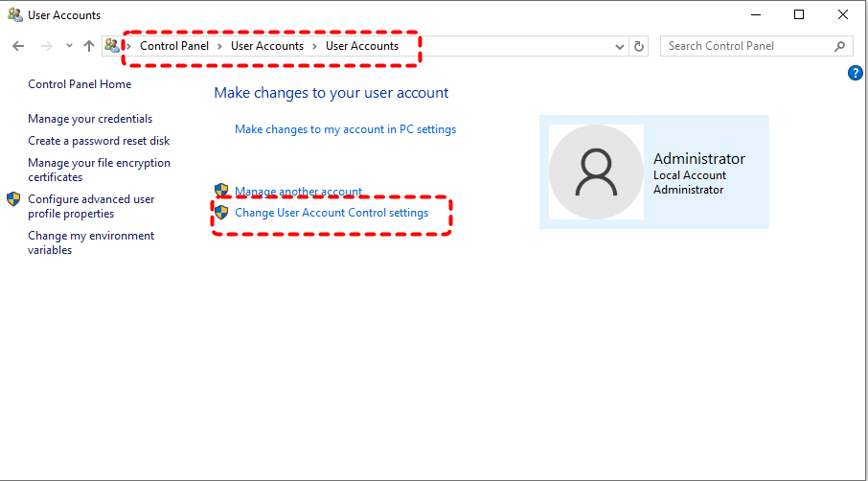
Task: Open Manage your credentials
Action: click(x=90, y=119)
